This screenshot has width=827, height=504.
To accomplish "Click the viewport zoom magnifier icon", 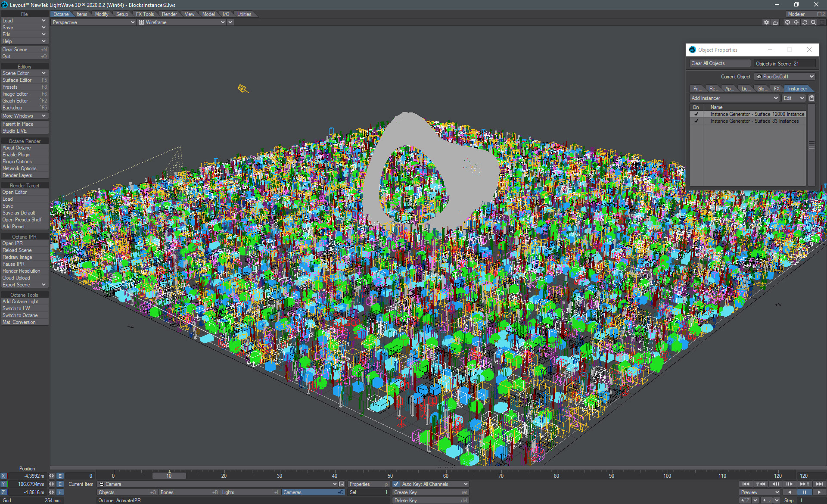I will 813,22.
